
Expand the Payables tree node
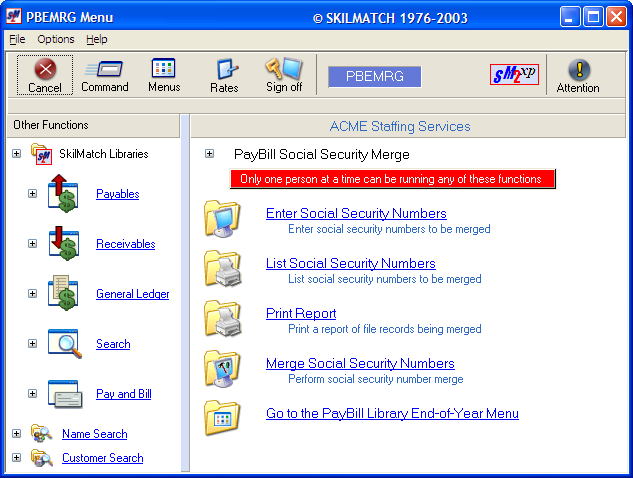[33, 193]
